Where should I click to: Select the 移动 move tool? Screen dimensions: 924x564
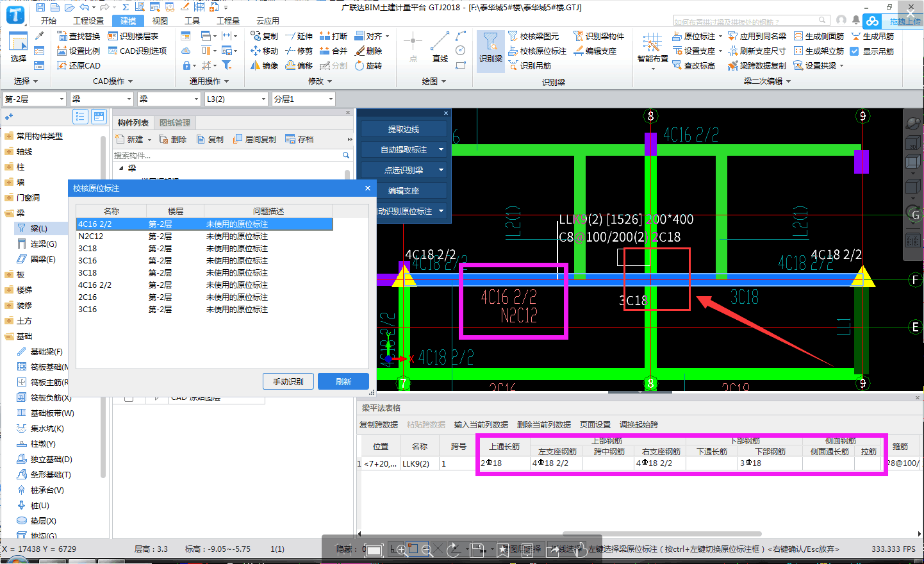tap(265, 51)
